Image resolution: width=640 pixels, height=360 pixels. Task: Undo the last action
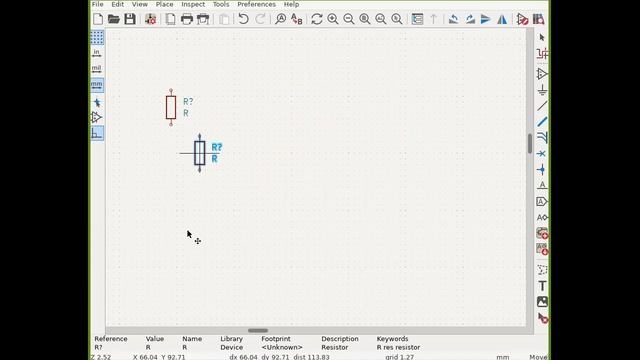(243, 19)
